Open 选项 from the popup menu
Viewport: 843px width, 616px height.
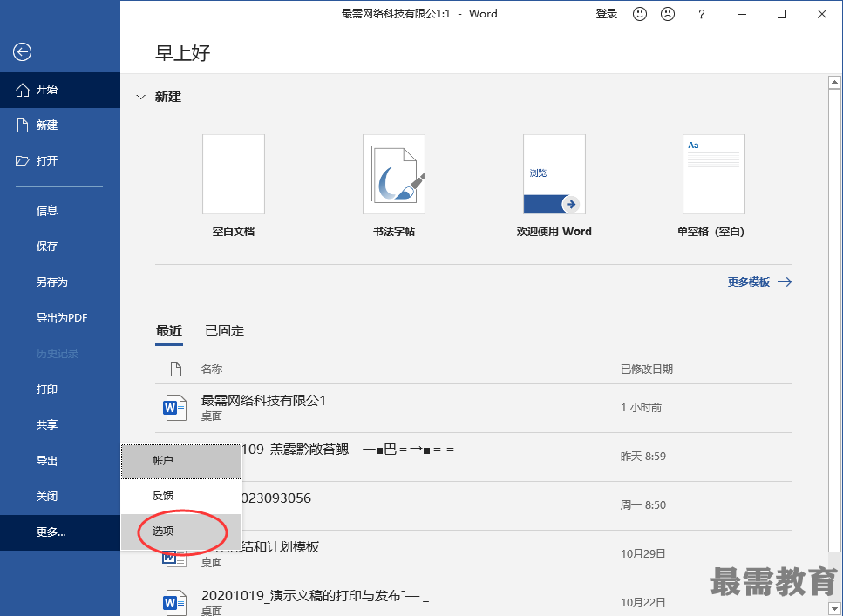(x=181, y=531)
